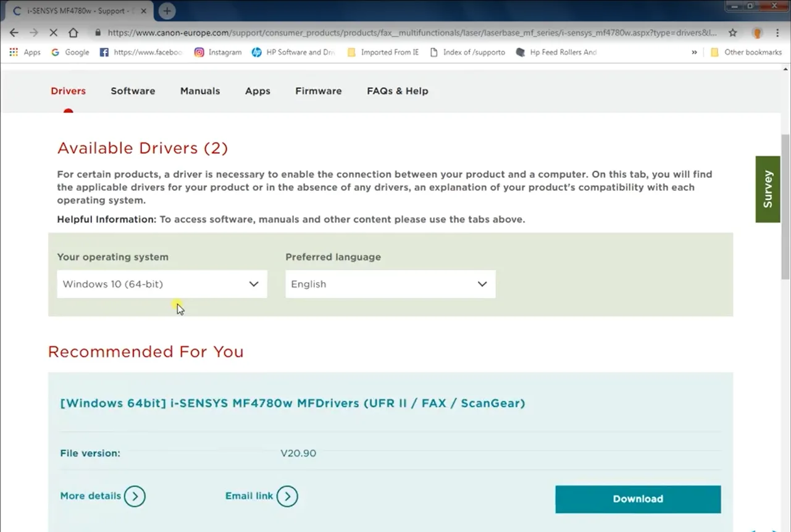Open the Apps grid shortcut
Screen dimensions: 791x532
25,52
